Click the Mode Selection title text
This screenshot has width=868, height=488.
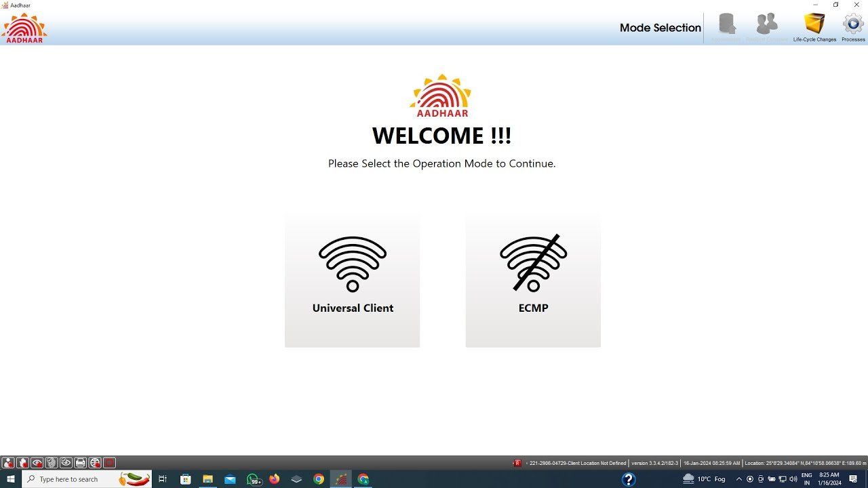click(x=660, y=28)
